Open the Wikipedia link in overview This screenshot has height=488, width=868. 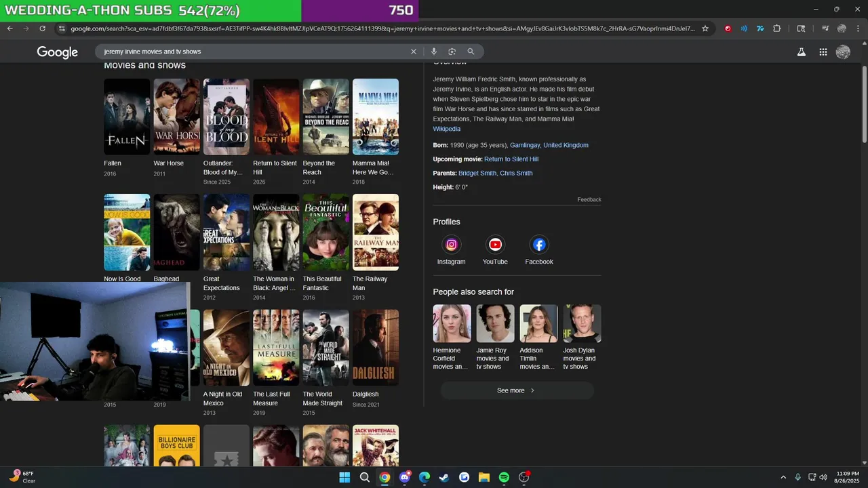(447, 129)
